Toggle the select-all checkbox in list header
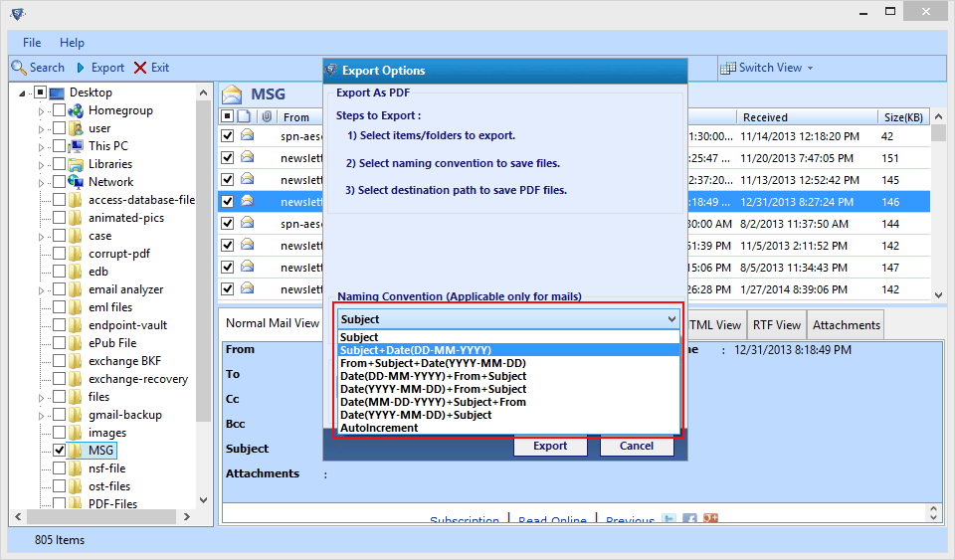 pyautogui.click(x=227, y=116)
